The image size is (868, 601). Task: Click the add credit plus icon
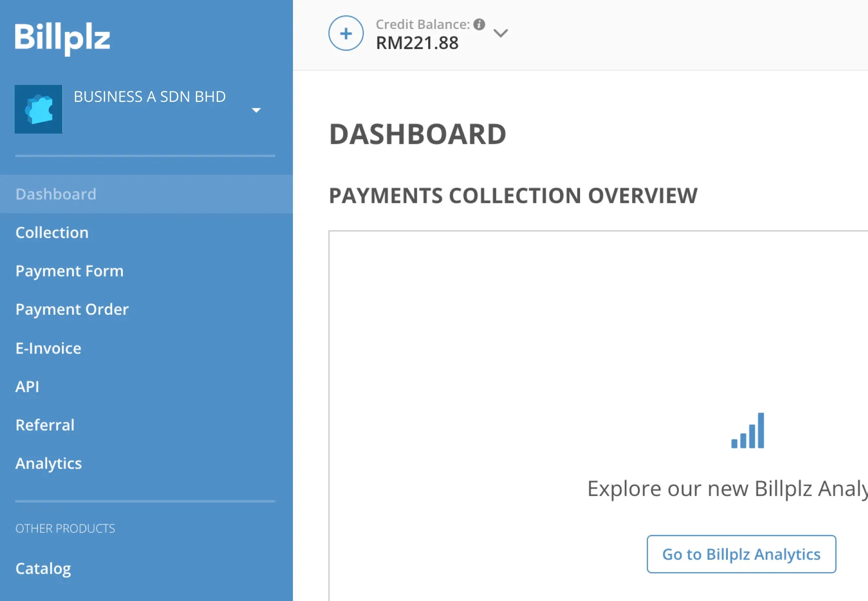point(346,33)
